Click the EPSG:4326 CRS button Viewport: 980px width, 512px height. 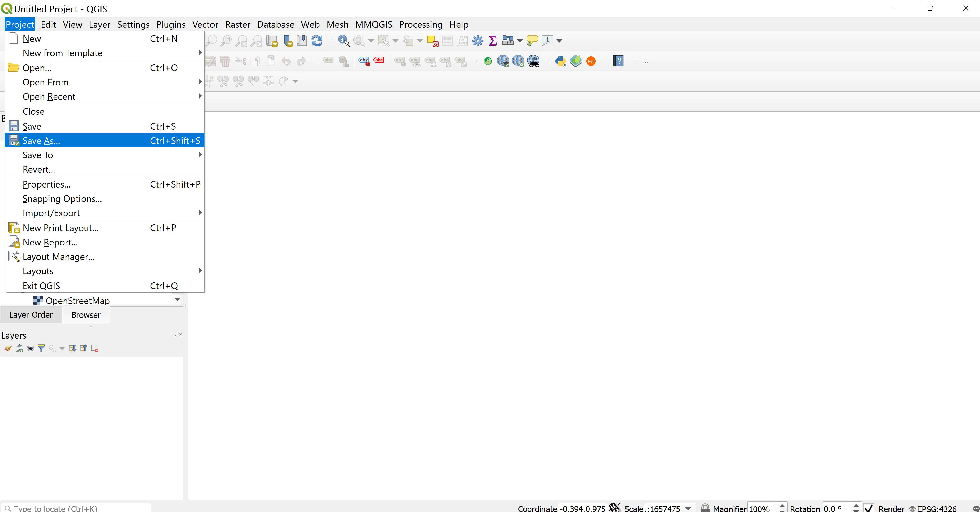[932, 508]
